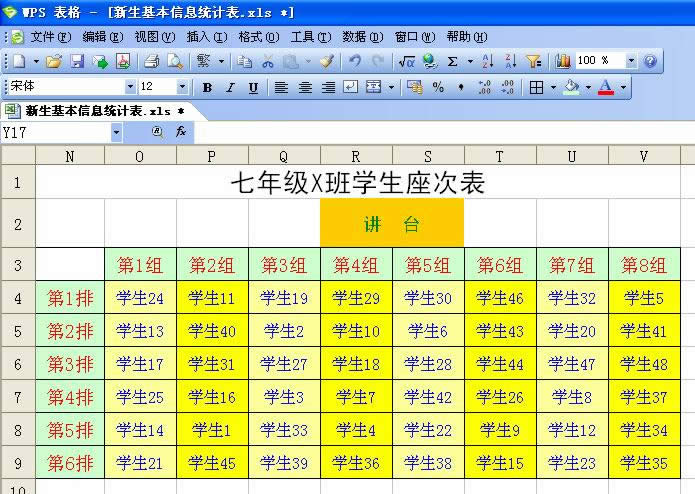Viewport: 695px width, 494px height.
Task: Increase decimal places
Action: 484,87
